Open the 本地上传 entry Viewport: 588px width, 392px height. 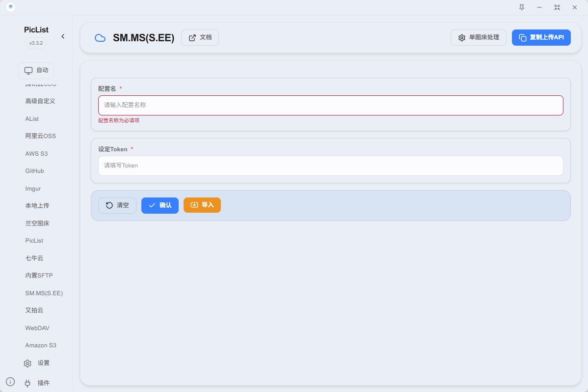tap(37, 205)
